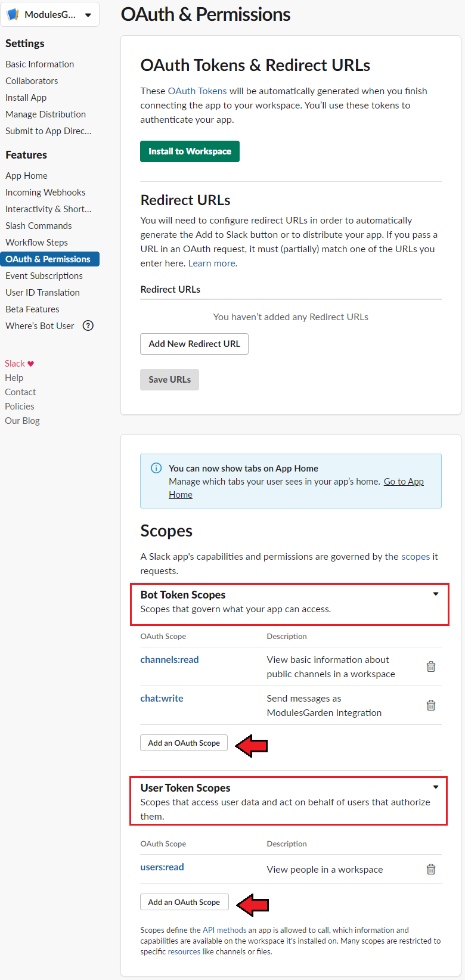Open the Contact link in sidebar
The image size is (465, 980).
point(20,392)
